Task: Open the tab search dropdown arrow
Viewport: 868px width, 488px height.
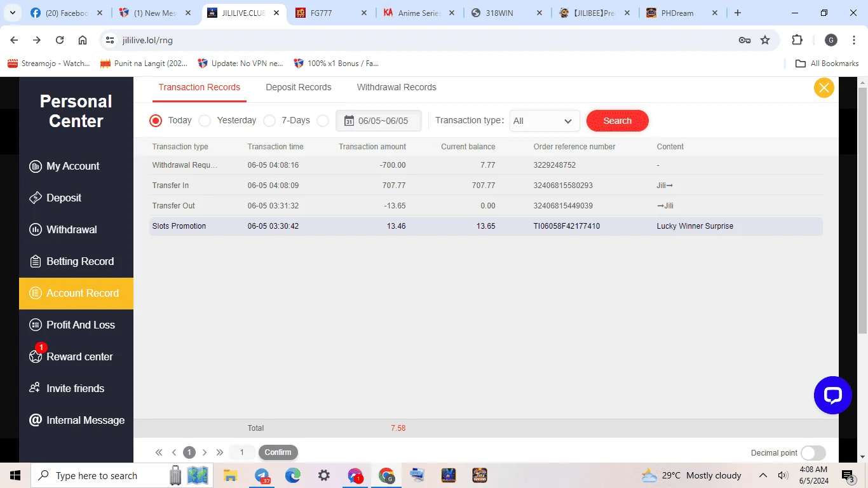Action: (x=13, y=13)
